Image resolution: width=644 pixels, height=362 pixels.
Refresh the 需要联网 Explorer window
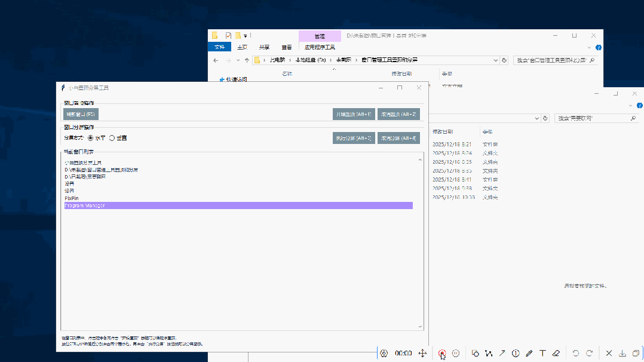point(545,118)
